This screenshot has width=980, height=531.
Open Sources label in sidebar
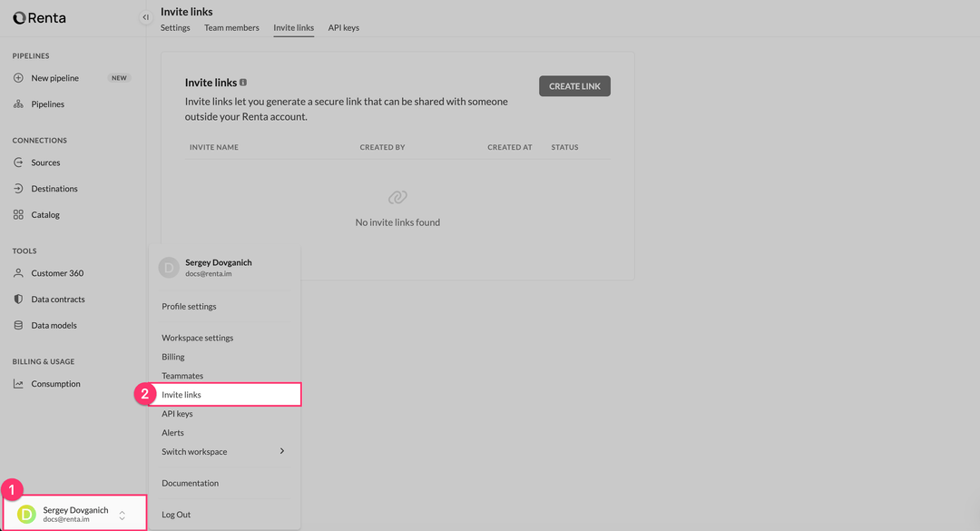[45, 162]
